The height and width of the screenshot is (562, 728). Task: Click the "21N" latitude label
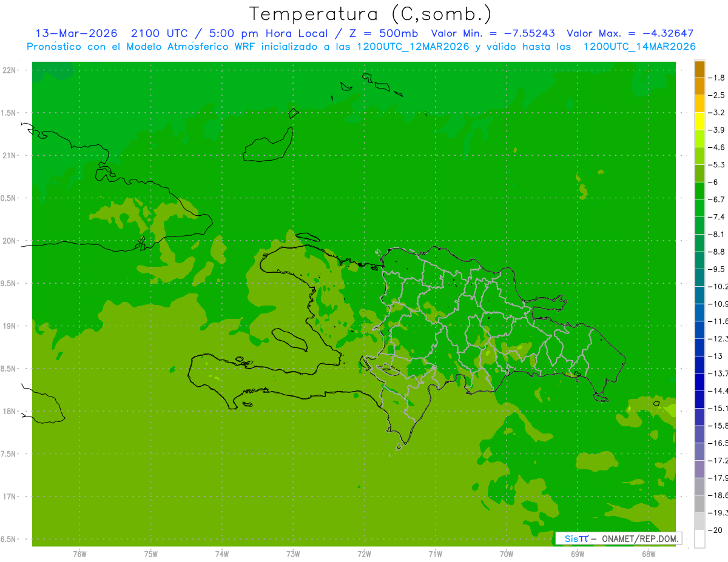click(9, 155)
